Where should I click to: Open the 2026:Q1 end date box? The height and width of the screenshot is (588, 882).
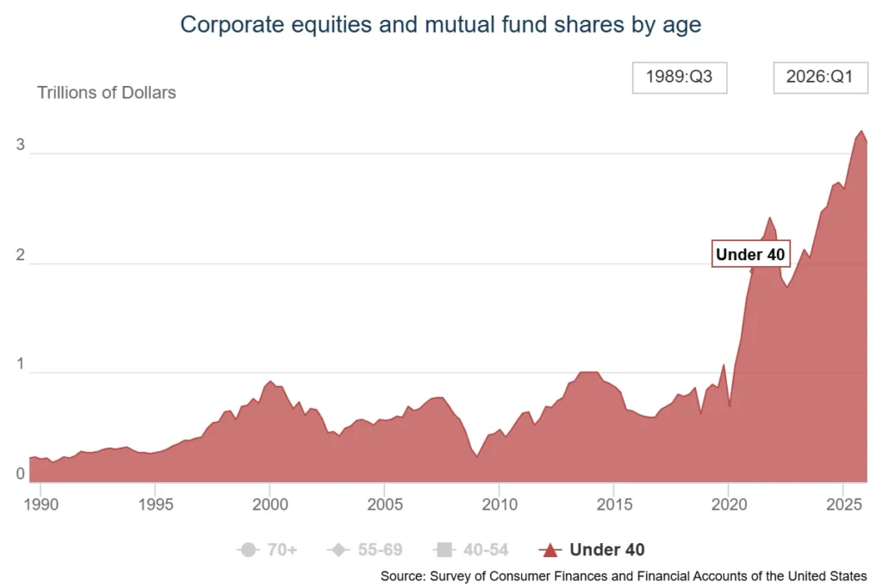pos(821,77)
